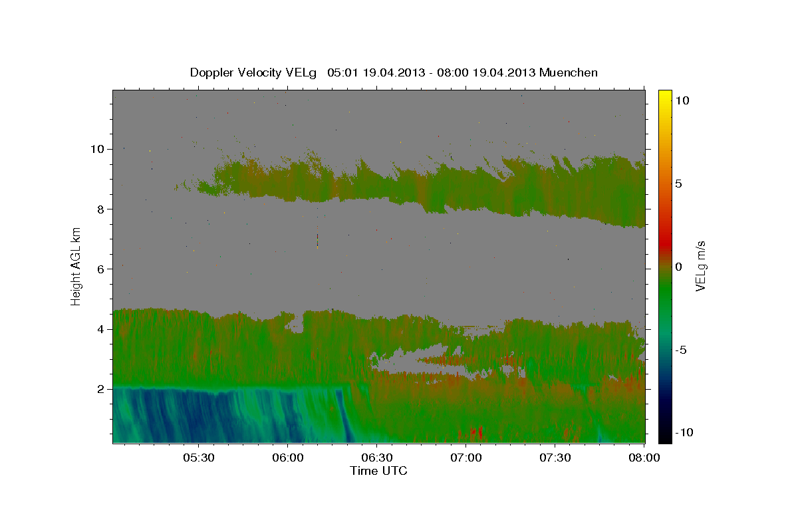The width and height of the screenshot is (798, 532).
Task: Click the "Time UTC" axis label
Action: (378, 471)
